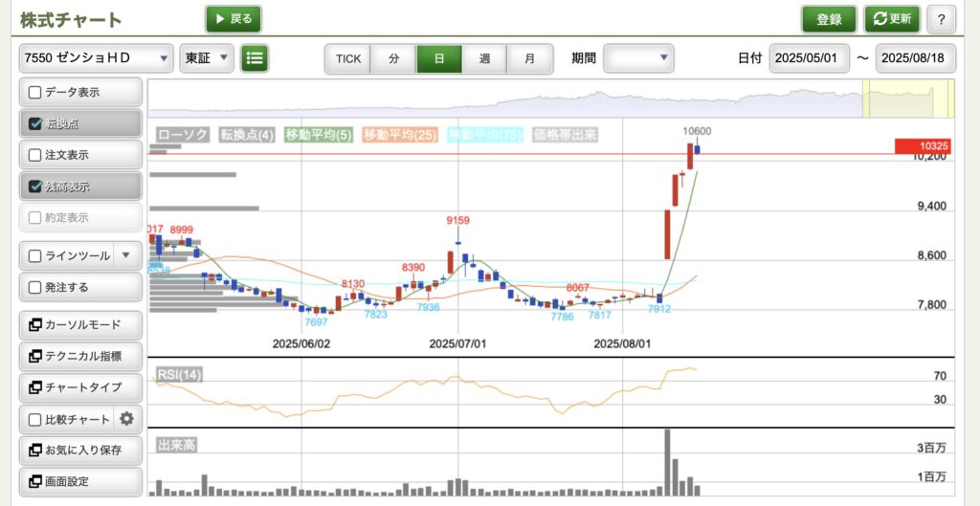The height and width of the screenshot is (506, 980).
Task: Expand the ラインツール dropdown arrow
Action: click(127, 256)
